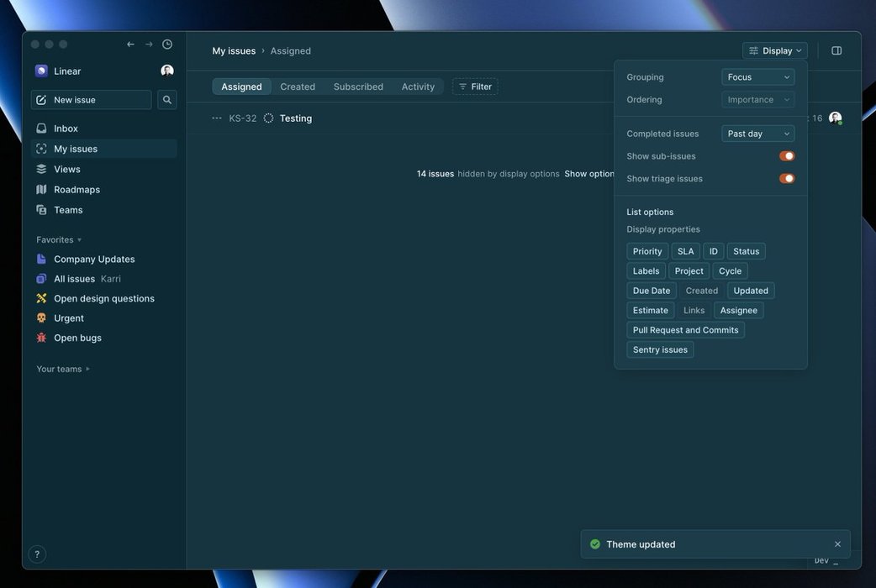Open the Roadmaps section
The width and height of the screenshot is (876, 588).
pyautogui.click(x=77, y=190)
